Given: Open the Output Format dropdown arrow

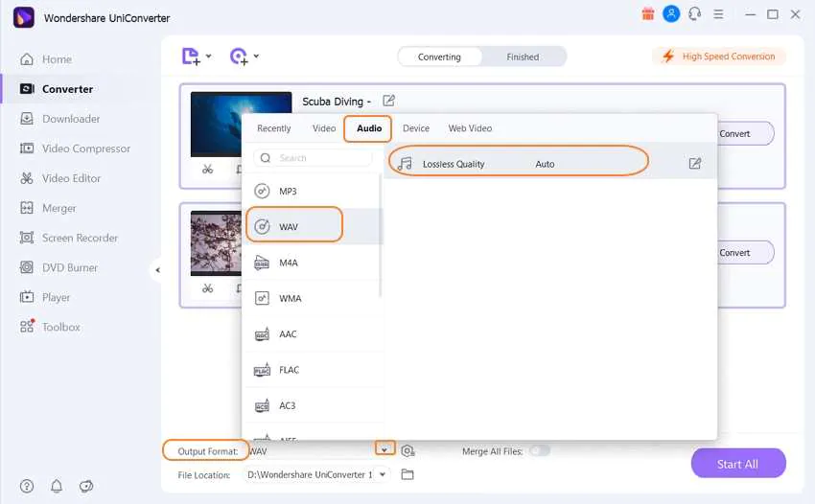Looking at the screenshot, I should coord(384,449).
